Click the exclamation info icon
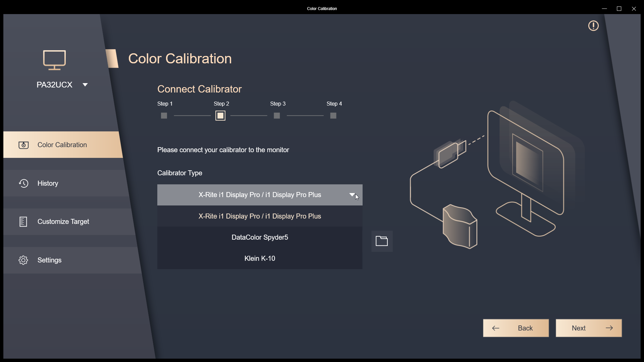 click(x=593, y=26)
